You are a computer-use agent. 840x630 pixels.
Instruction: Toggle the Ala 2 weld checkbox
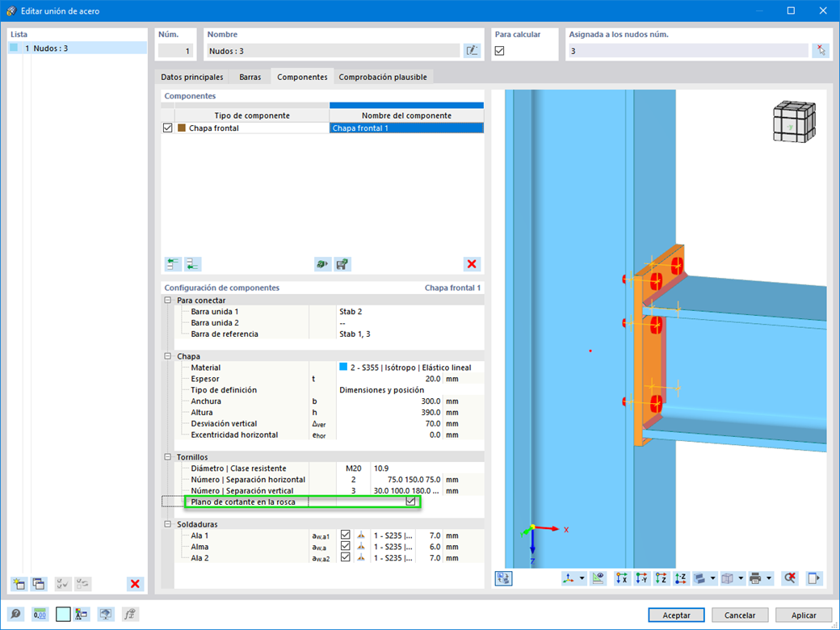pyautogui.click(x=346, y=557)
